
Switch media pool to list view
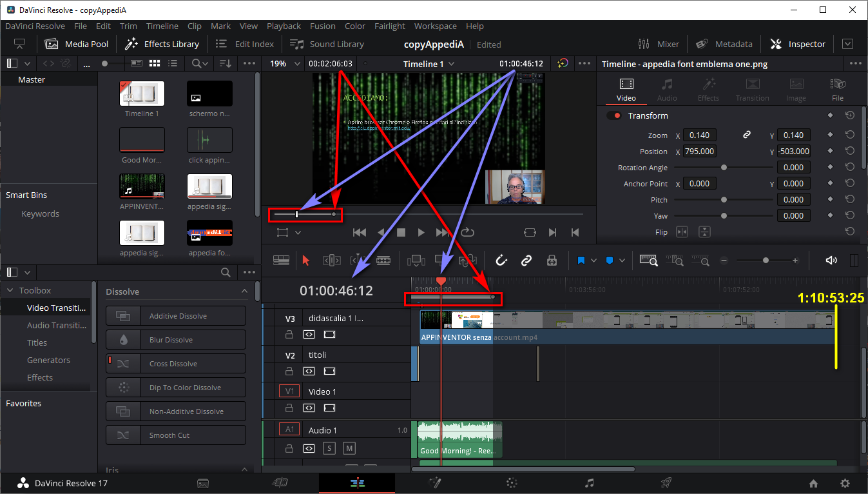coord(173,63)
